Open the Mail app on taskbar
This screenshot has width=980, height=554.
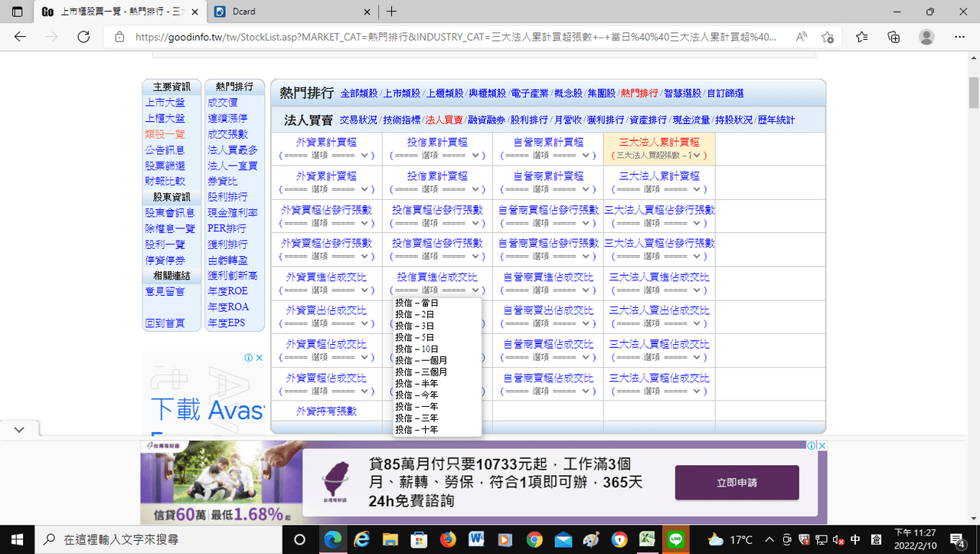[563, 539]
